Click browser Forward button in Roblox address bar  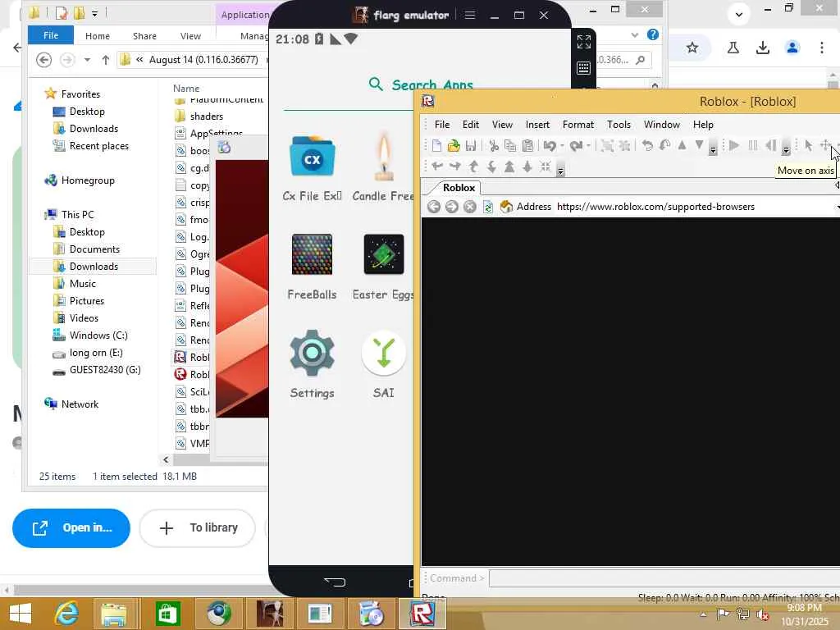pyautogui.click(x=452, y=207)
